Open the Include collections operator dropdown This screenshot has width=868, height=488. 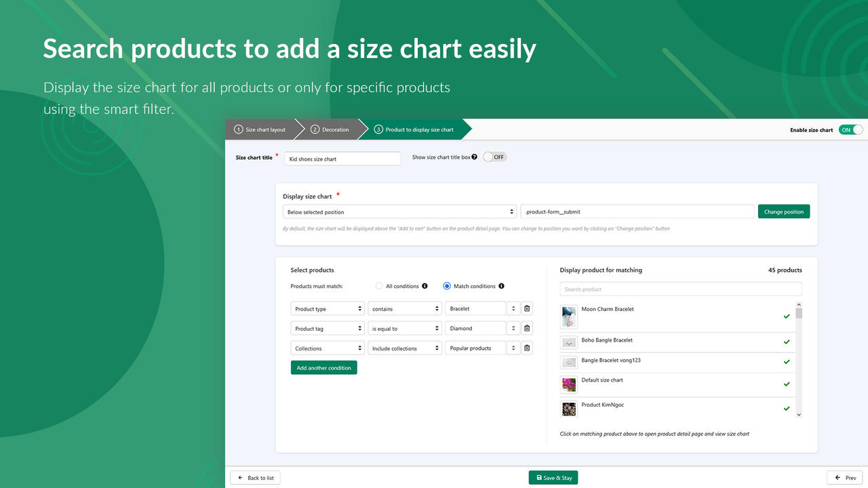[x=405, y=348]
